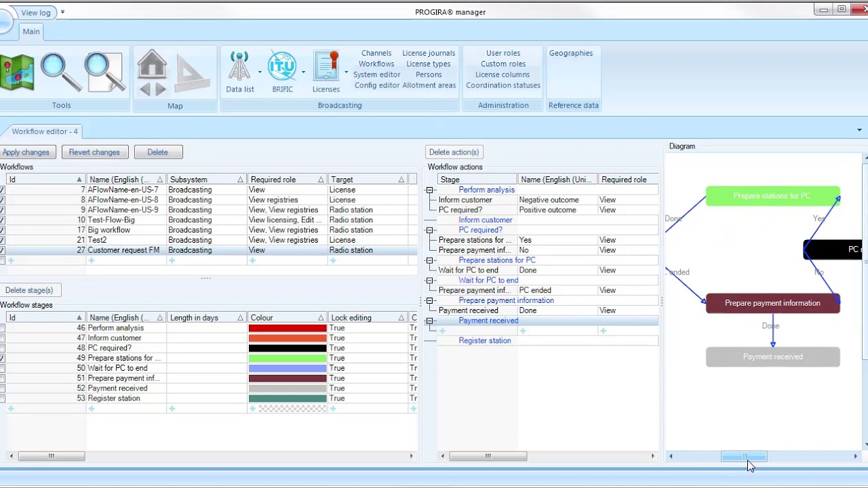This screenshot has height=488, width=868.
Task: Click Workflow stages scrollbar right arrow
Action: point(411,456)
